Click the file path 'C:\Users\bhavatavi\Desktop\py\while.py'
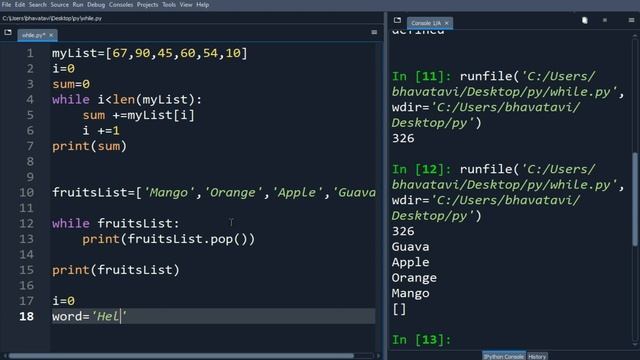Screen dimensions: 640x360 tap(52, 18)
